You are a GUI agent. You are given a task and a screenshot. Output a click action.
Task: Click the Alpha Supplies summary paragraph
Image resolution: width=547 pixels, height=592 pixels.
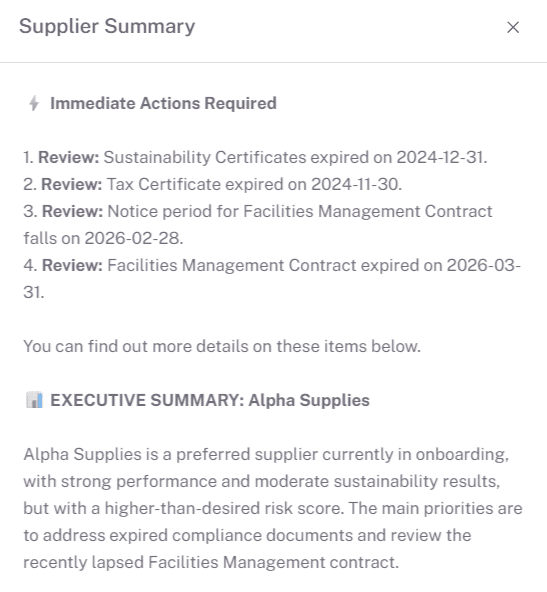[273, 508]
